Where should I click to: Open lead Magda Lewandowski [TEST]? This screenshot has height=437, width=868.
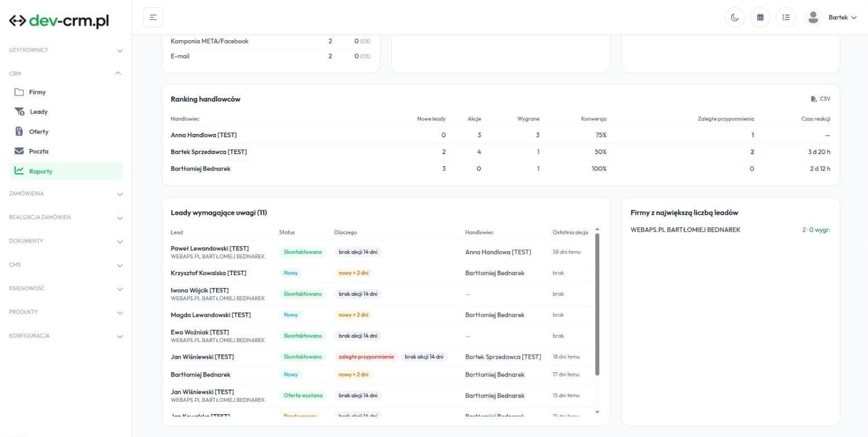211,315
